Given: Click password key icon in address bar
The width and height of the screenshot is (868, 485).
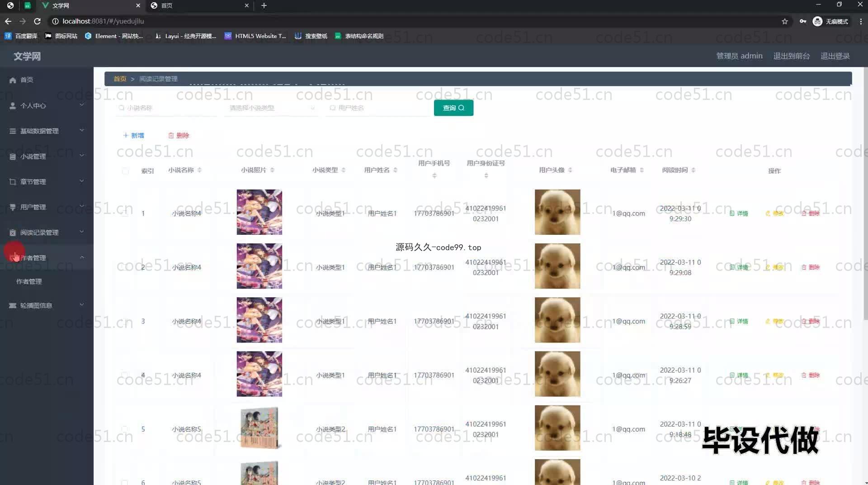Looking at the screenshot, I should 803,21.
